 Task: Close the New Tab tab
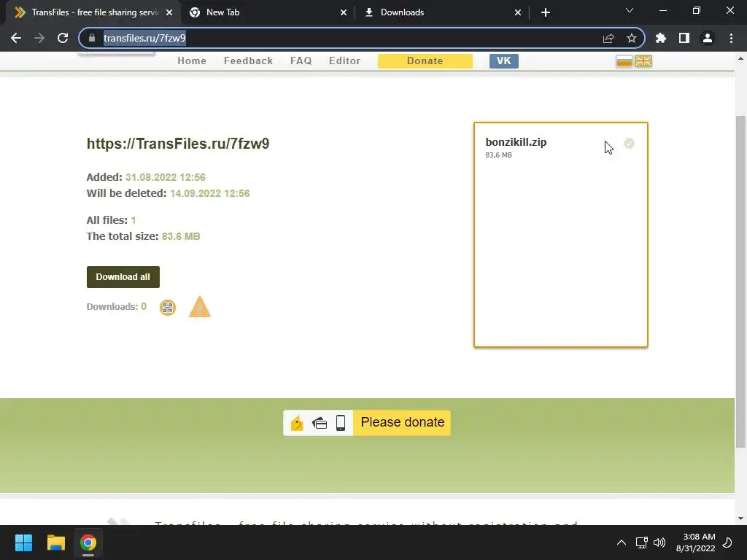[344, 12]
